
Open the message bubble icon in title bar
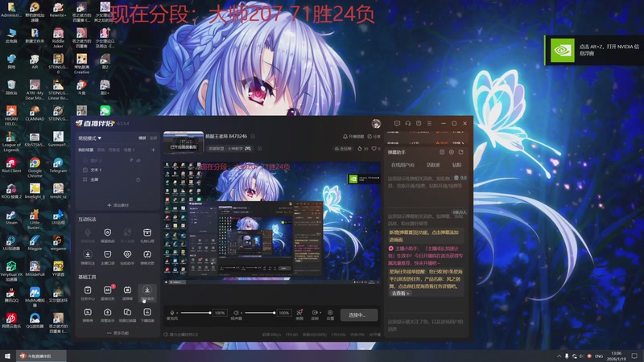[x=397, y=123]
